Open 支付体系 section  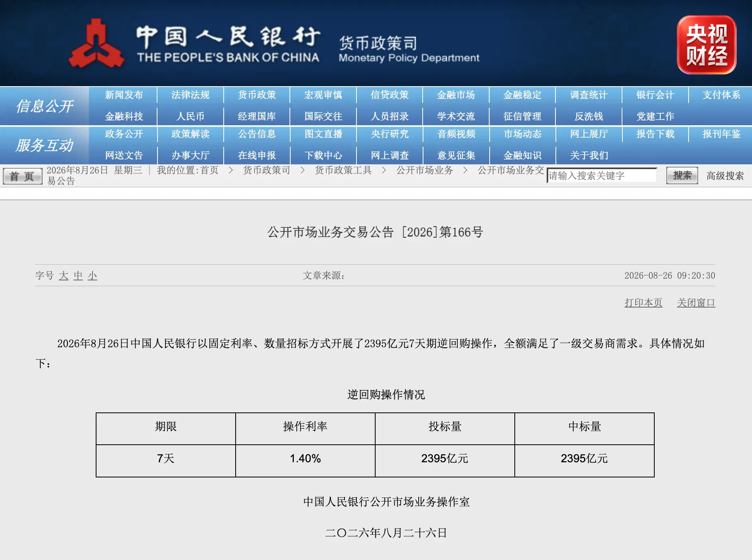(x=721, y=95)
